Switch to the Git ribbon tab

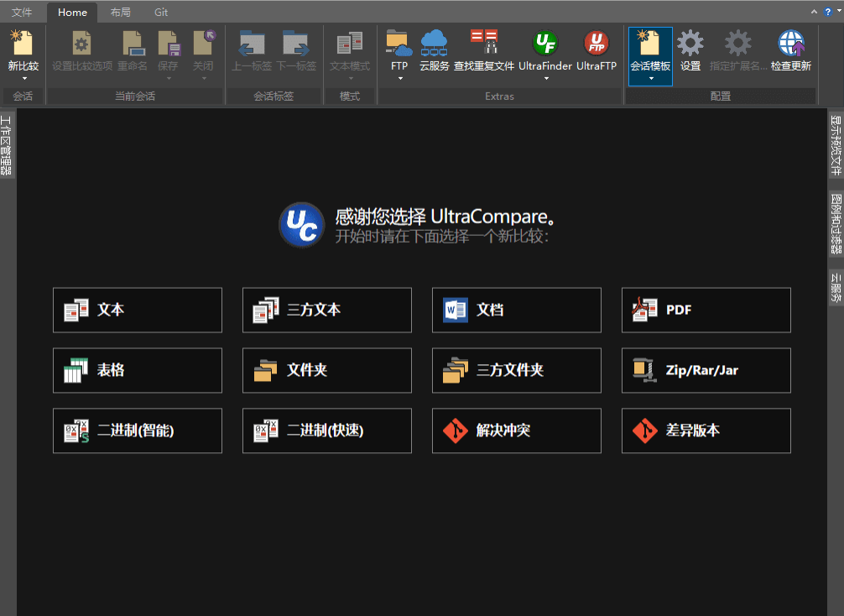point(161,13)
